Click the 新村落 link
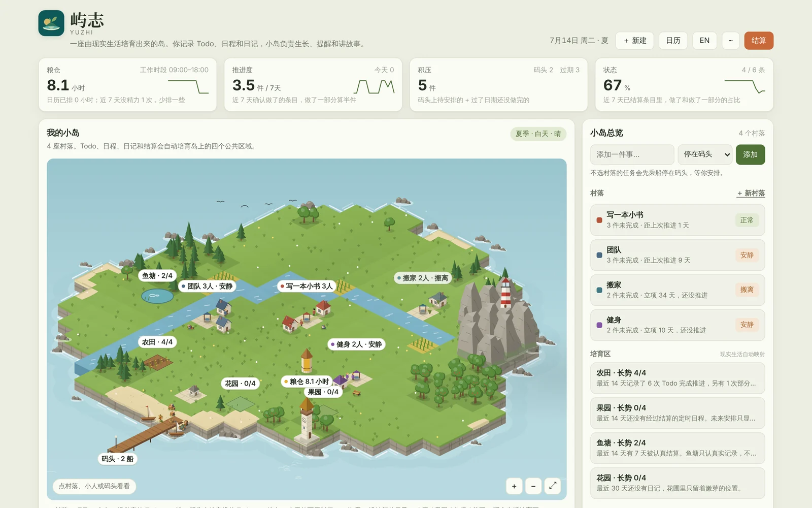 (751, 193)
